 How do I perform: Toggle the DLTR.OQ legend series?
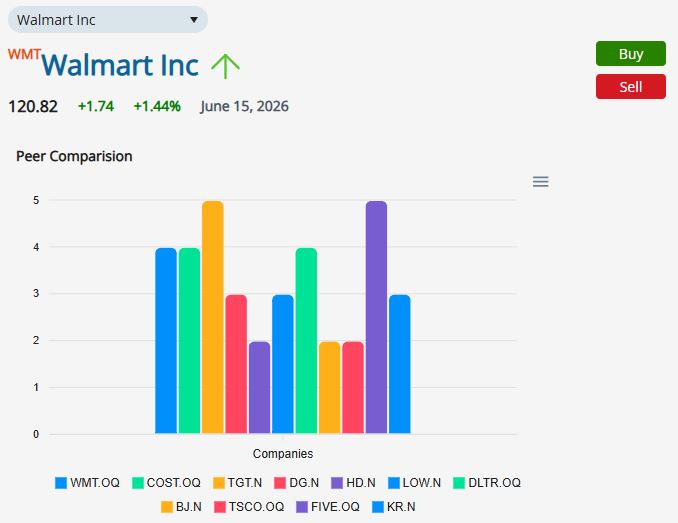click(x=487, y=482)
